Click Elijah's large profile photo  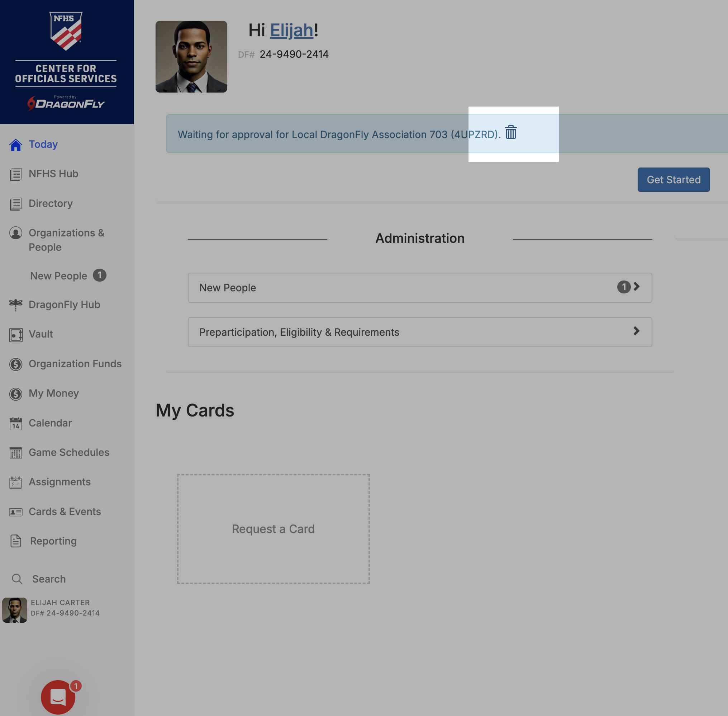(x=191, y=57)
